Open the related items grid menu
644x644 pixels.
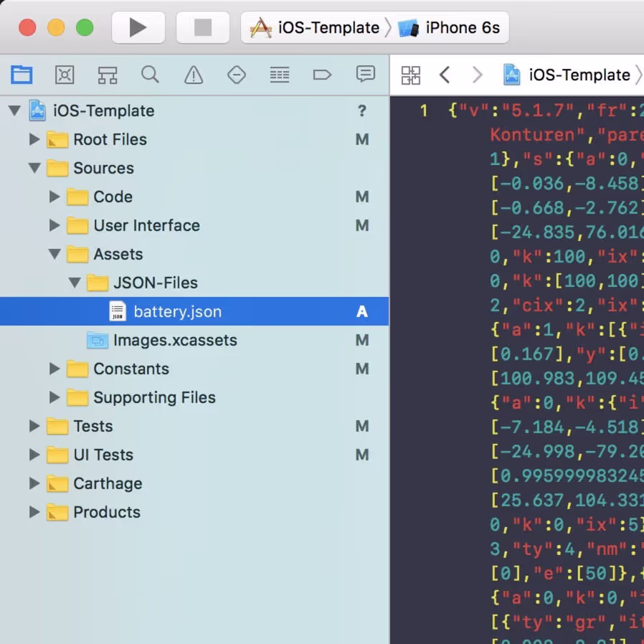411,75
